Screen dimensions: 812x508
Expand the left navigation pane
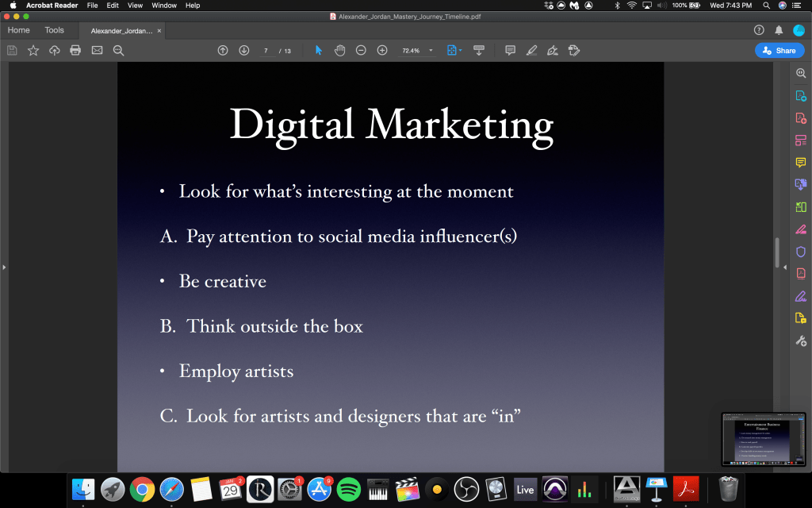point(4,267)
